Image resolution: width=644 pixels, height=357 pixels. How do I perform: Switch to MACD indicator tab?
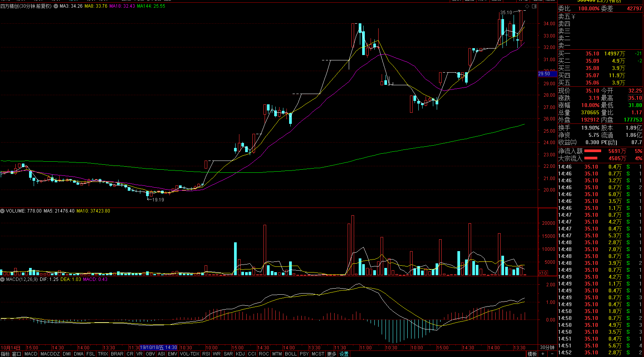[x=31, y=354]
